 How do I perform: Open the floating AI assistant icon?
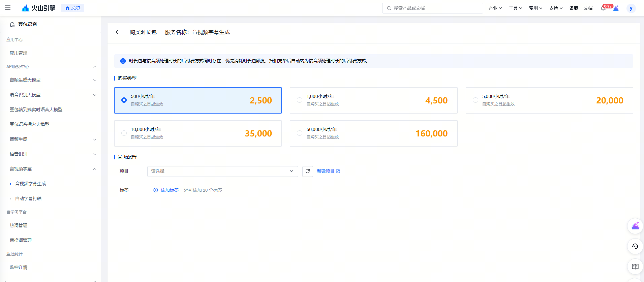tap(635, 226)
